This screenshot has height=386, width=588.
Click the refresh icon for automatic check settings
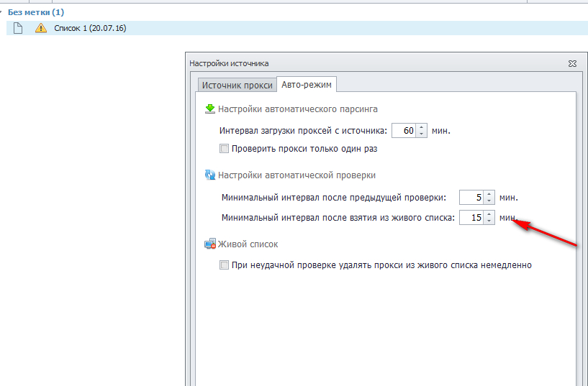(210, 175)
